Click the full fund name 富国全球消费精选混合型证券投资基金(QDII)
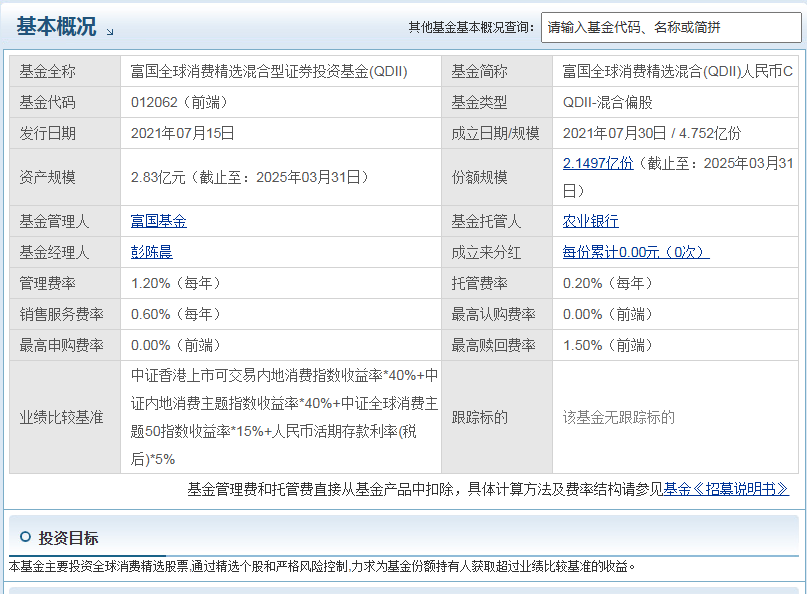 (269, 72)
